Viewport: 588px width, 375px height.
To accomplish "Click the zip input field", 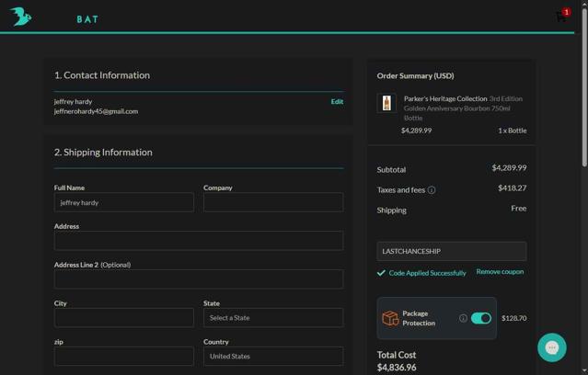I will [124, 357].
